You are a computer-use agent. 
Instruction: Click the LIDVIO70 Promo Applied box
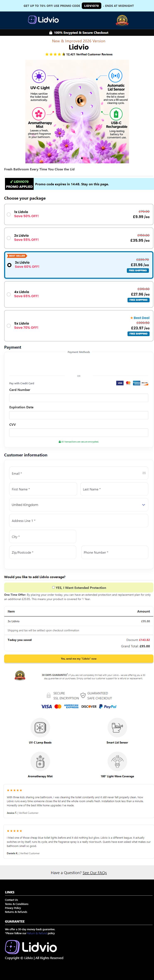point(19,184)
